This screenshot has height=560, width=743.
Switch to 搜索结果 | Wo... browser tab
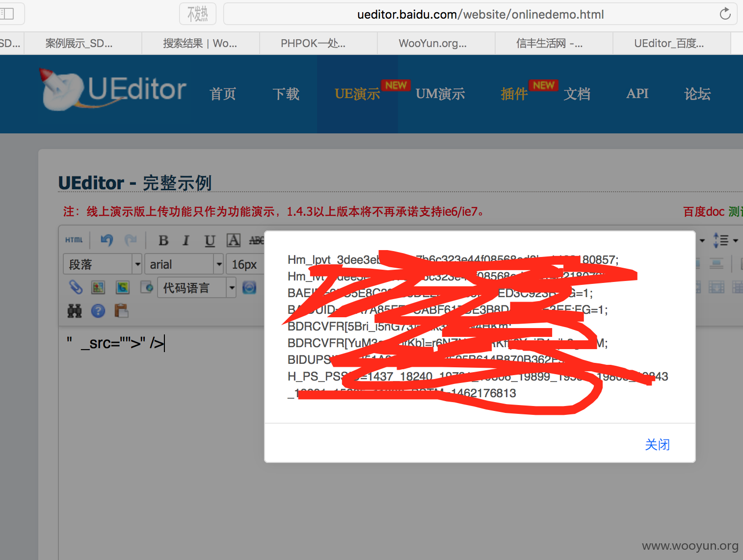click(201, 43)
